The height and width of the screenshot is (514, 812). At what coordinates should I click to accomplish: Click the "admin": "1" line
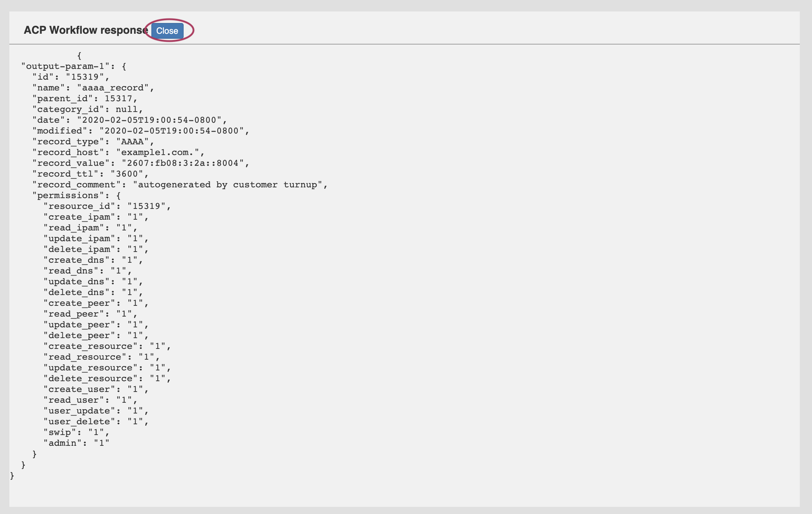click(76, 443)
